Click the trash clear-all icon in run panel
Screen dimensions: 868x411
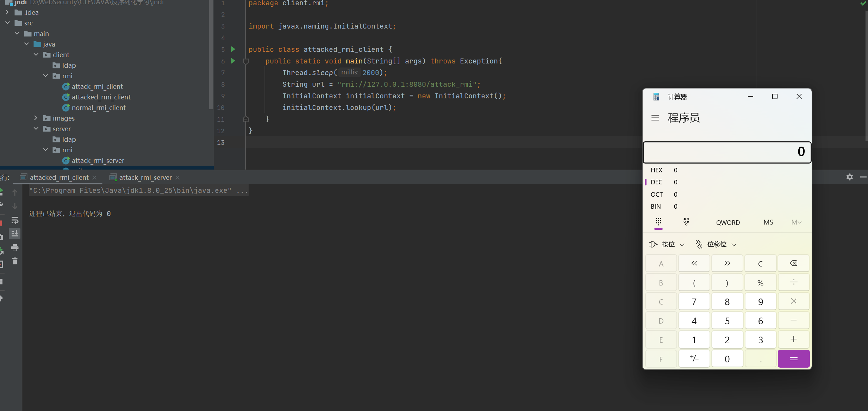pos(15,261)
